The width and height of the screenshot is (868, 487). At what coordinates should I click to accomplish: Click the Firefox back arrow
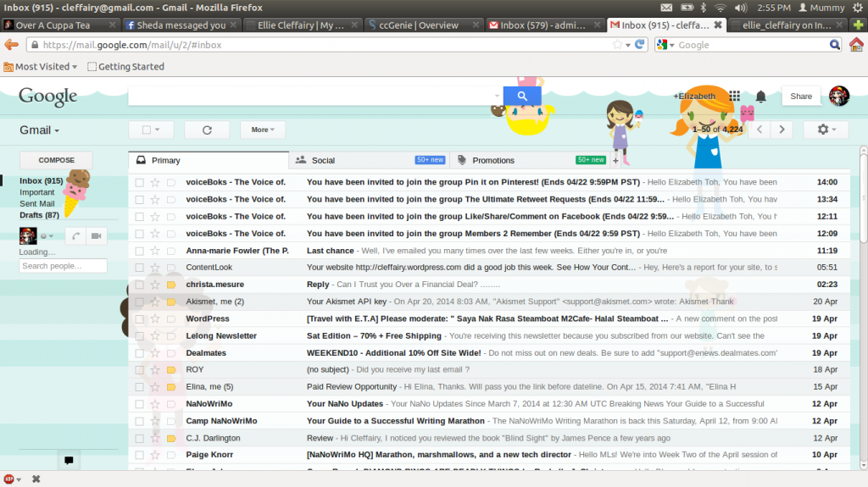click(x=12, y=45)
